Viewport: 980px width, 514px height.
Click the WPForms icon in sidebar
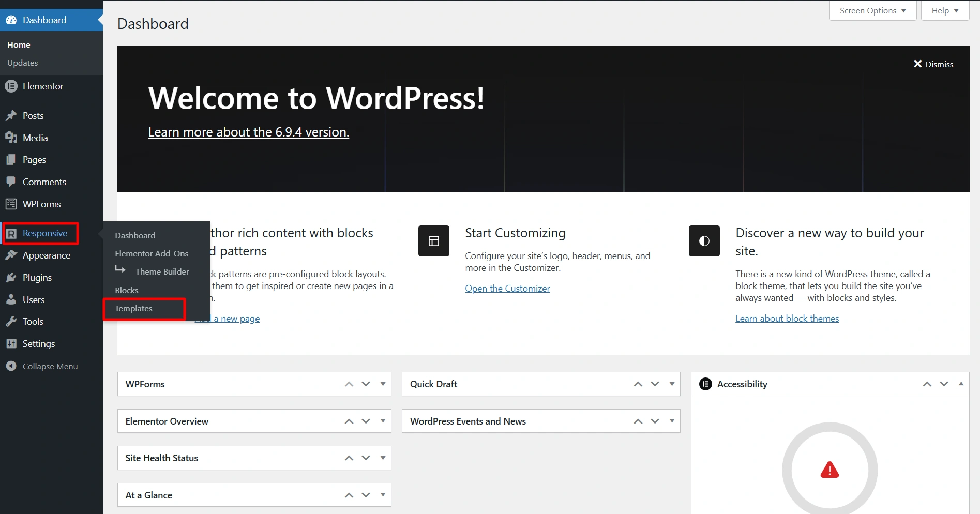[x=11, y=204]
